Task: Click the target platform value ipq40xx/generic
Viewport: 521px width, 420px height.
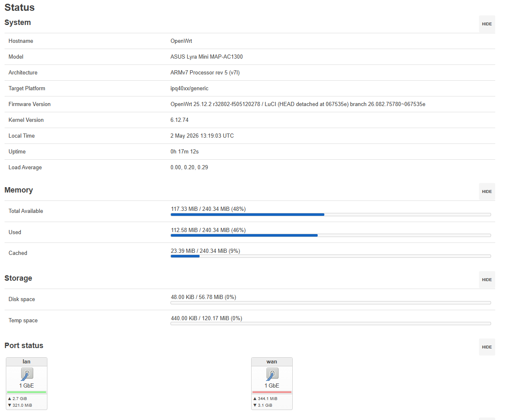Action: click(190, 89)
